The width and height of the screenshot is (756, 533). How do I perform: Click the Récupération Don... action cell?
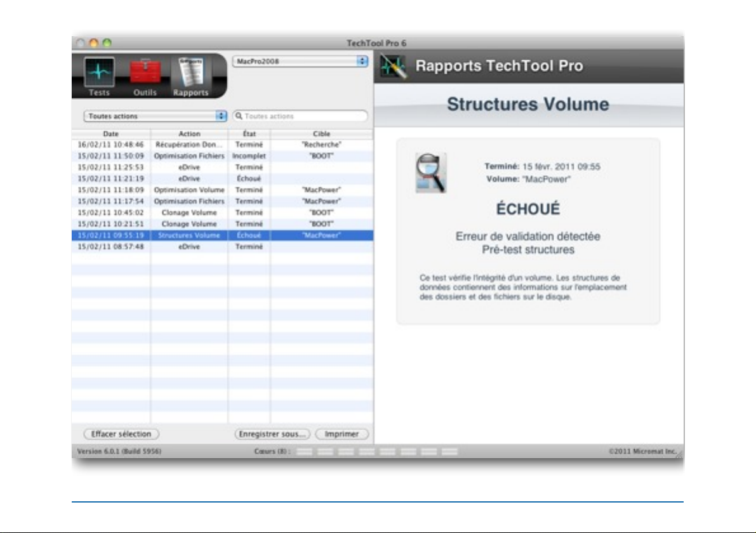pyautogui.click(x=189, y=145)
